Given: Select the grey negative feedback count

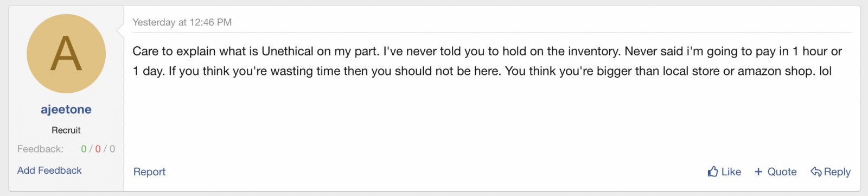Looking at the screenshot, I should click(112, 149).
